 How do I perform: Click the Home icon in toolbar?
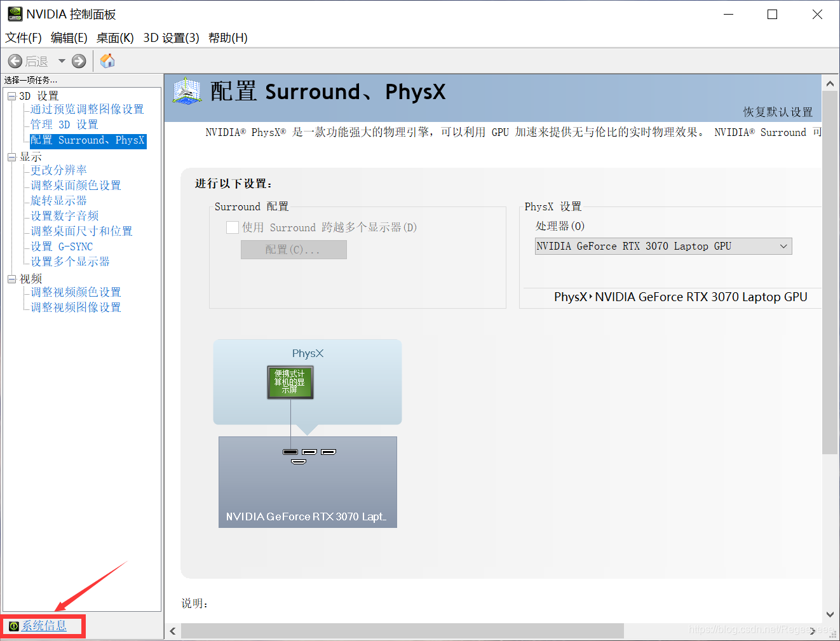tap(107, 60)
